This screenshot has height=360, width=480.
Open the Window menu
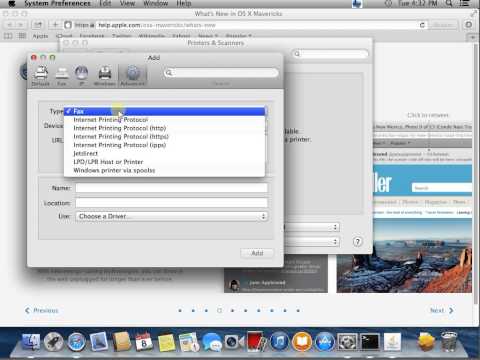(x=155, y=4)
